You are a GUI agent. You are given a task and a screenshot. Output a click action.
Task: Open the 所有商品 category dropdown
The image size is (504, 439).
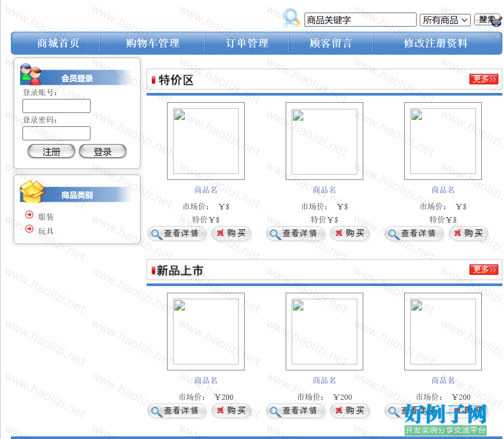[x=445, y=20]
